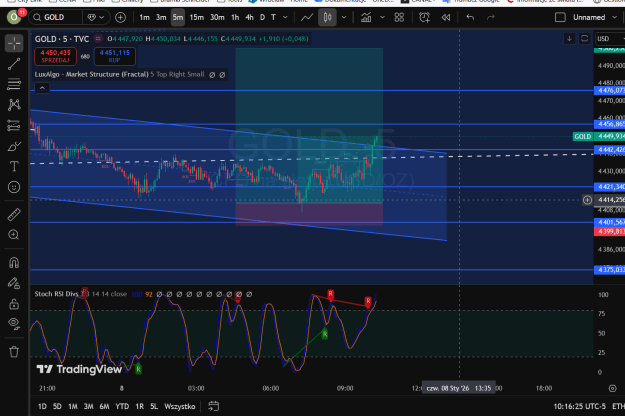Select the trend line drawing tool
The image size is (625, 416).
coord(14,64)
